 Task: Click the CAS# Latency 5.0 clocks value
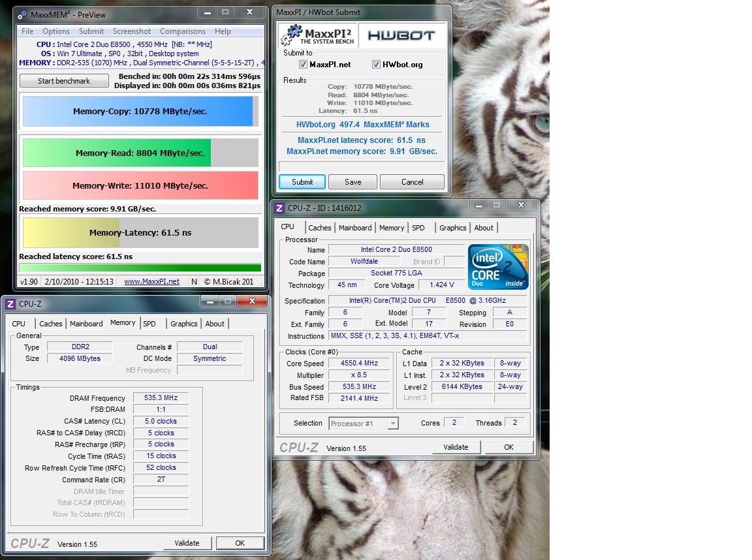coord(161,421)
